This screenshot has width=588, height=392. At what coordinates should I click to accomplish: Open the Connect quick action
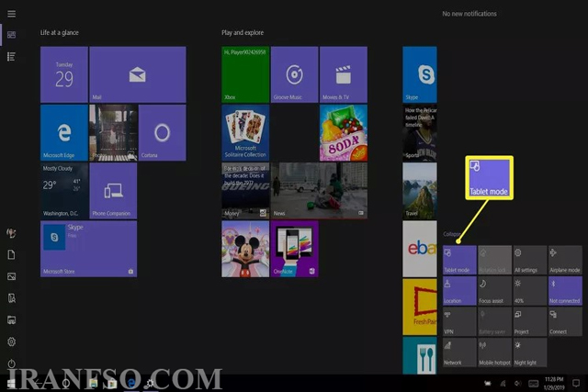[x=565, y=321]
